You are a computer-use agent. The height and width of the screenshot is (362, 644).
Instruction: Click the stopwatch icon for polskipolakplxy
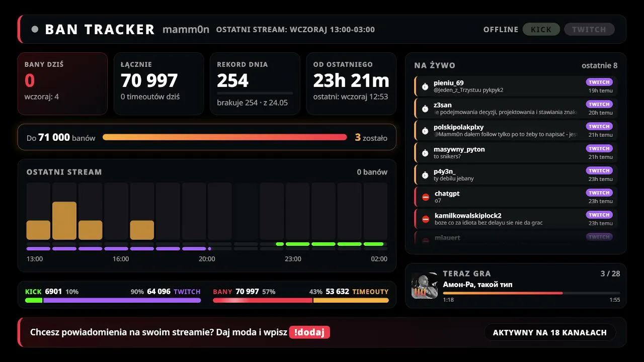click(425, 131)
